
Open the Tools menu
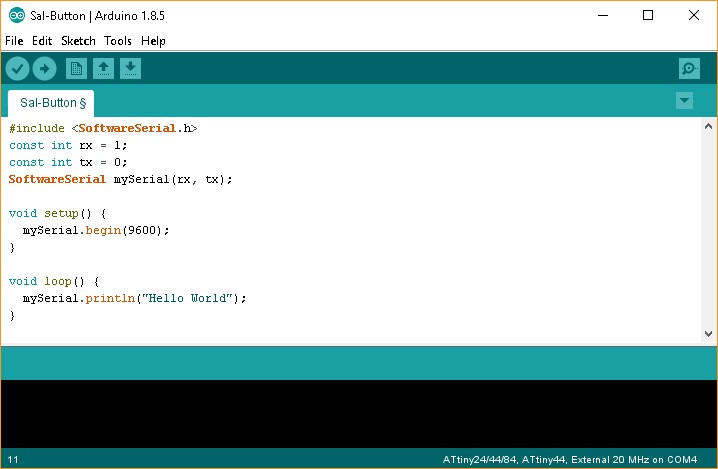[x=118, y=41]
